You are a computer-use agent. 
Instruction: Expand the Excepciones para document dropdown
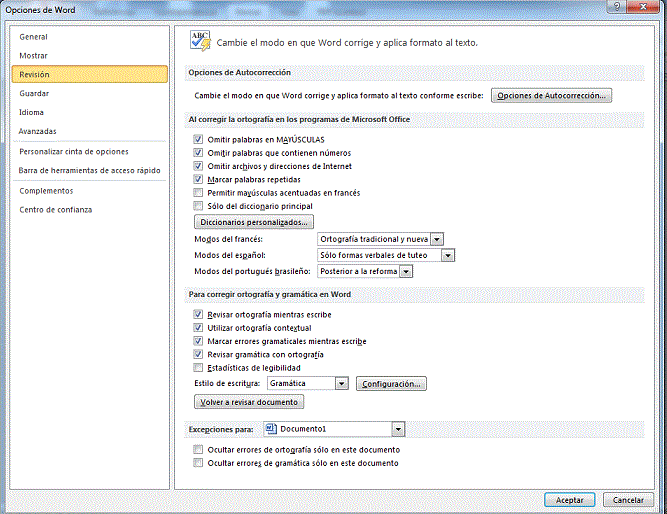click(x=398, y=429)
